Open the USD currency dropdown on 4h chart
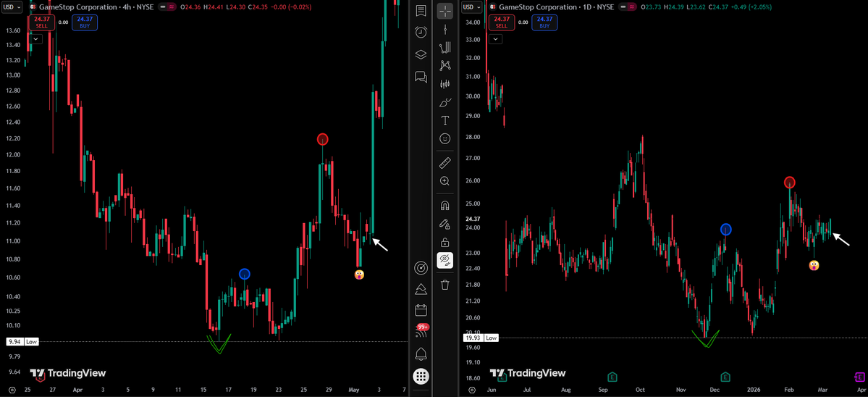This screenshot has width=868, height=397. (12, 8)
